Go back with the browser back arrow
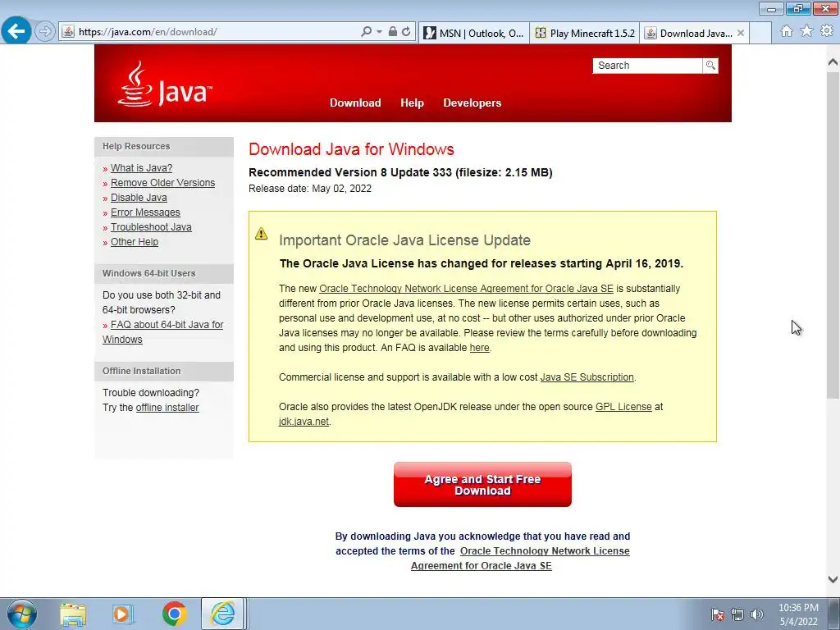Image resolution: width=840 pixels, height=630 pixels. coord(16,30)
